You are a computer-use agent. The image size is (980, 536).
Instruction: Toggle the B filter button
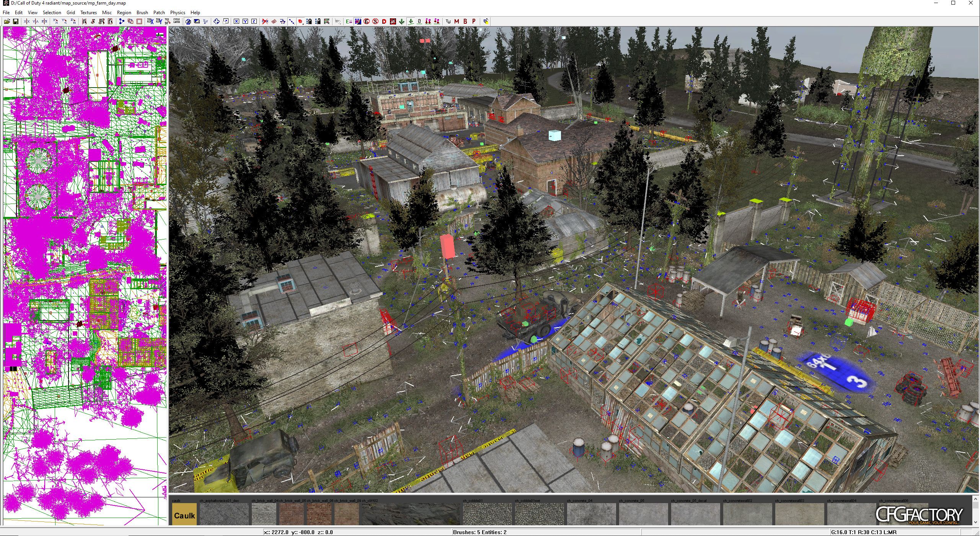pos(465,21)
